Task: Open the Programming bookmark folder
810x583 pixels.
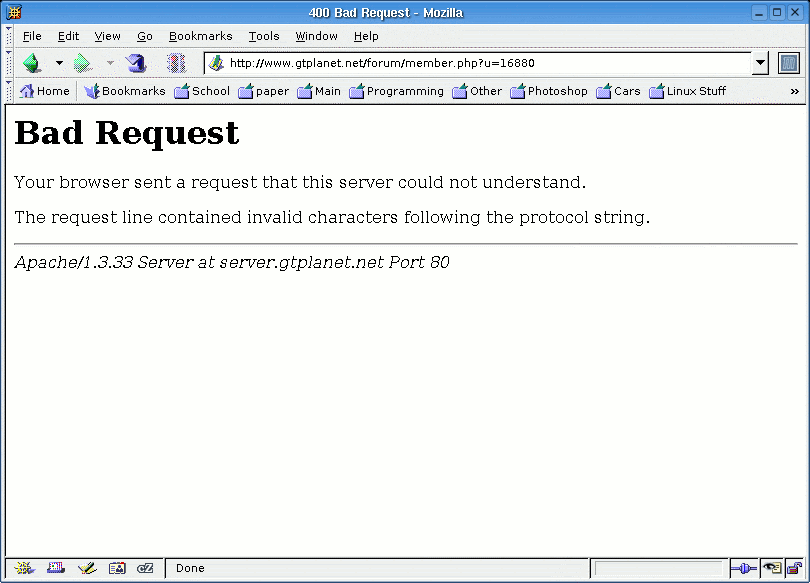Action: coord(396,91)
